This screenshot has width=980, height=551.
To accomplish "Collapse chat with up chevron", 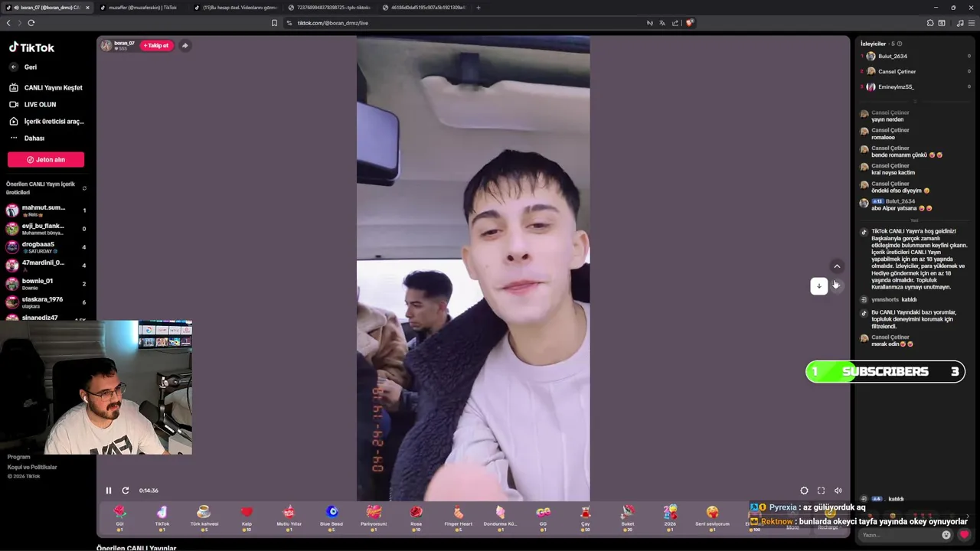I will click(837, 266).
